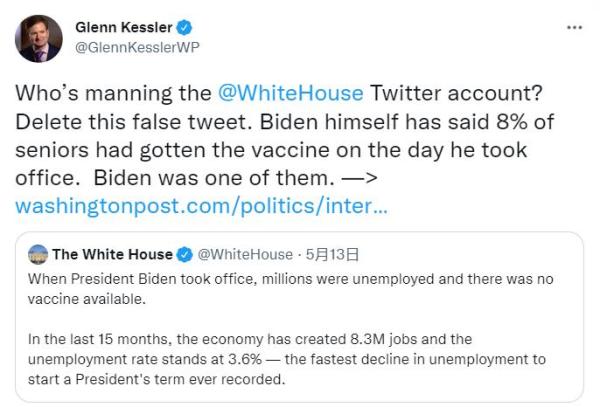Click the line 'start a President's term ever recorded.'
Viewport: 600px width, 407px height.
click(x=157, y=378)
